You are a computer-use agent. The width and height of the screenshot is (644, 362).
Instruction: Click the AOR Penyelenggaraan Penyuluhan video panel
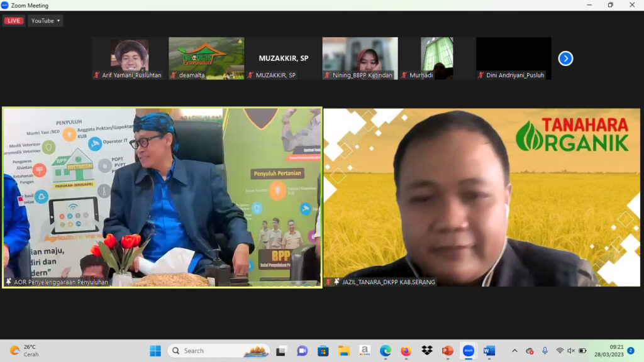click(x=162, y=197)
